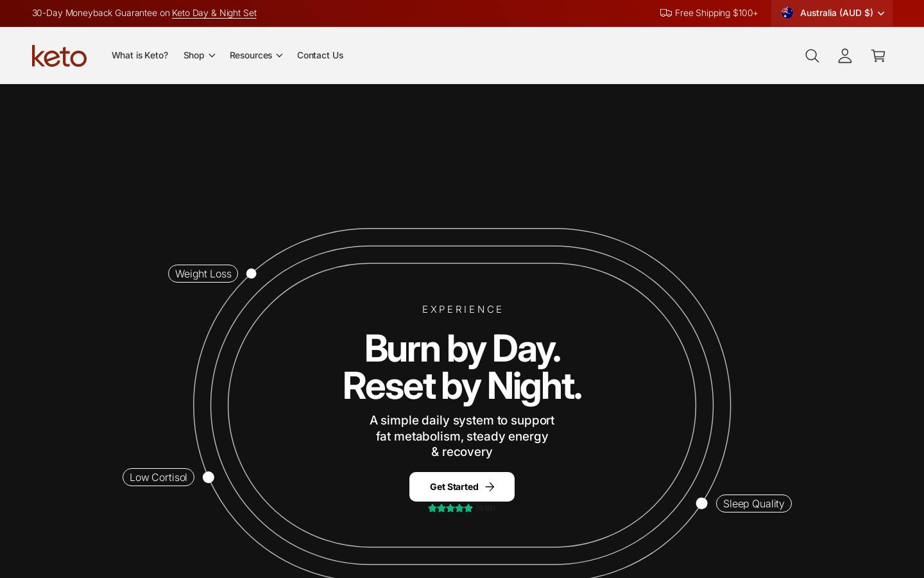Select the Weight Loss label
The width and height of the screenshot is (924, 578).
[x=203, y=274]
